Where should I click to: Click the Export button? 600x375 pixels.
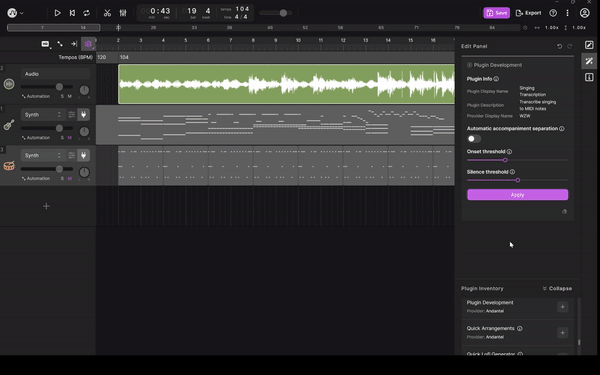528,13
